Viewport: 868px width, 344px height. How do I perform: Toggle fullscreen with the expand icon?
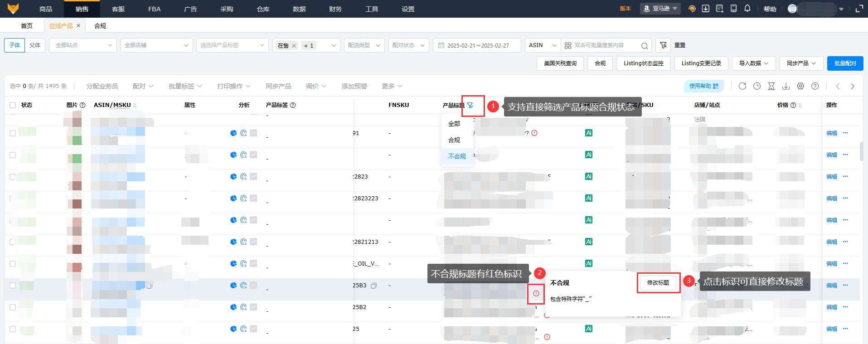pos(859,9)
